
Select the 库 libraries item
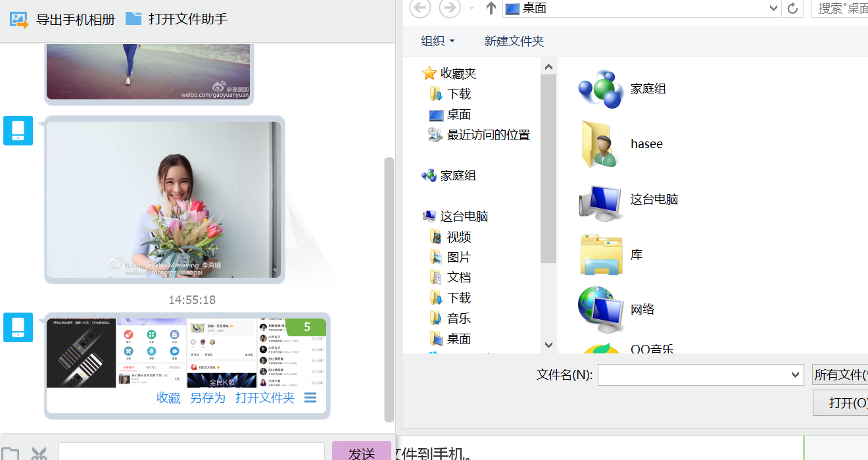click(611, 255)
